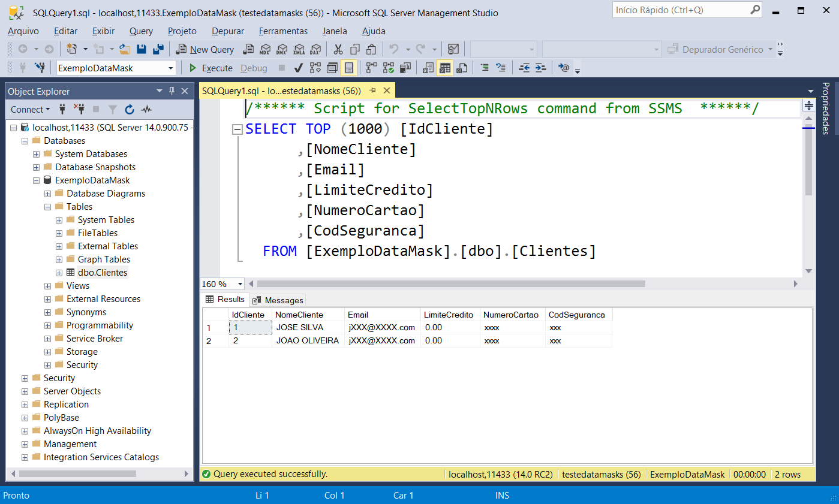Toggle Include Client Statistics

click(406, 68)
